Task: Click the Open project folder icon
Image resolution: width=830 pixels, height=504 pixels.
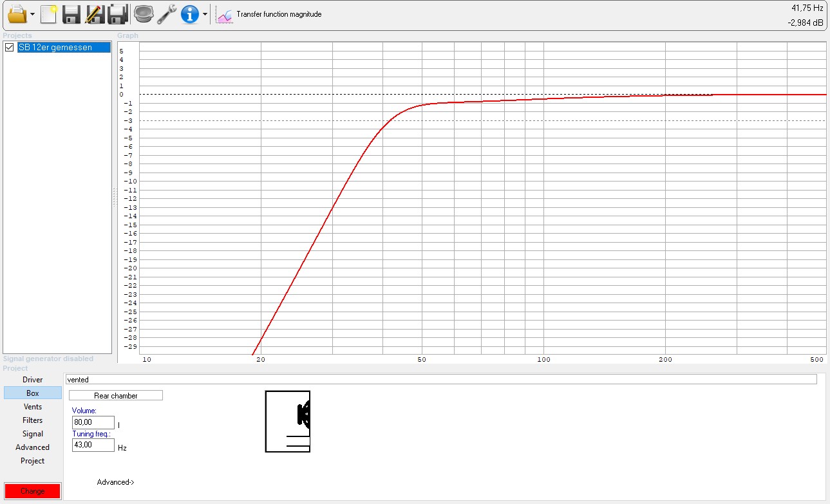Action: [17, 14]
